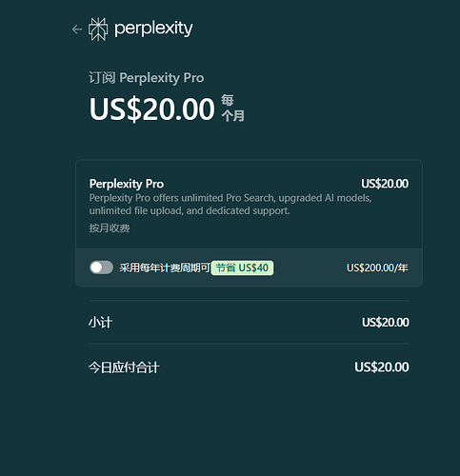Click the Perplexity star logo icon
The height and width of the screenshot is (476, 460).
point(98,30)
